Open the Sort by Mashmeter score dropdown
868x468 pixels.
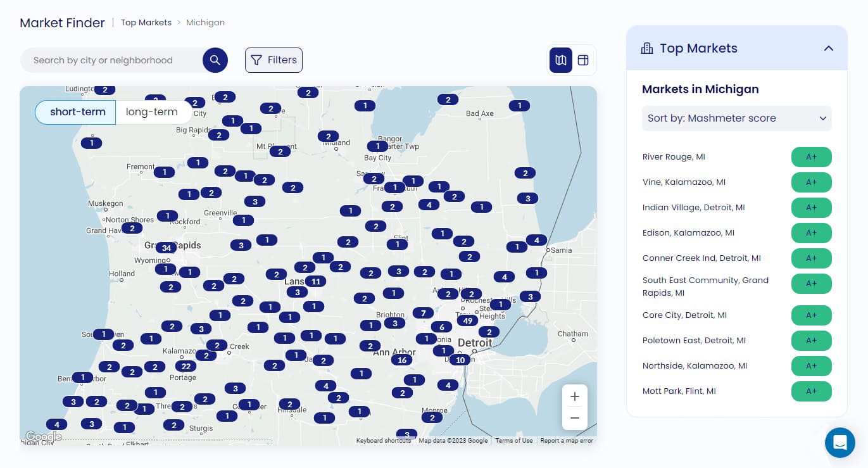coord(736,118)
